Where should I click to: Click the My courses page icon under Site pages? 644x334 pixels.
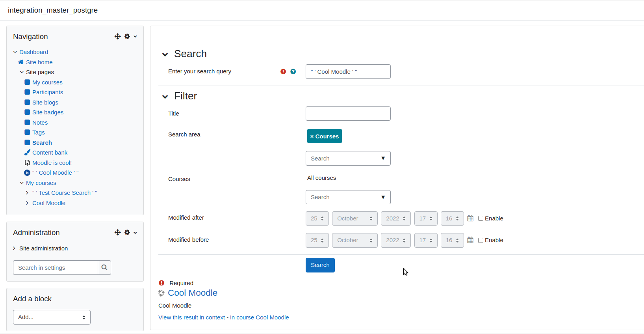click(27, 82)
